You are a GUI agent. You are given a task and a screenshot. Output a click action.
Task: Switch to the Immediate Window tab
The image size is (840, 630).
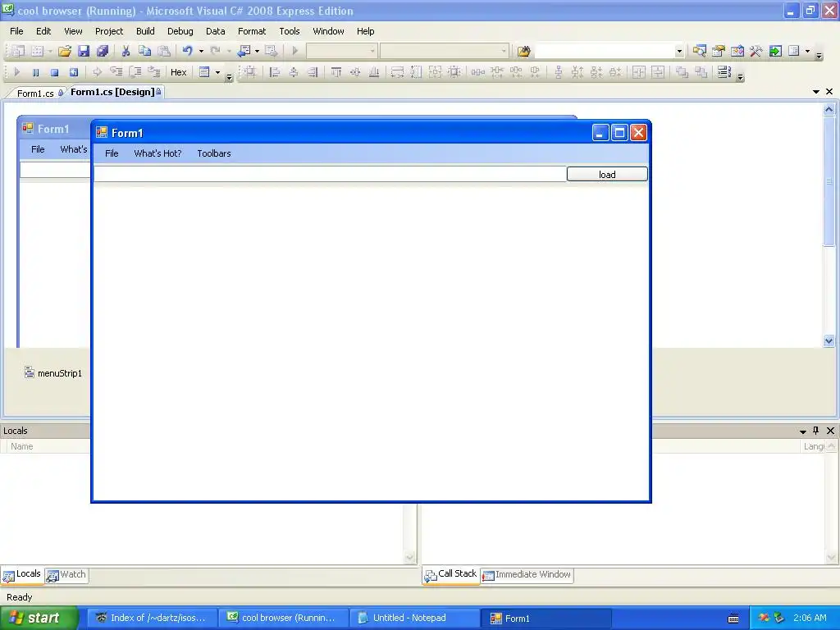527,574
